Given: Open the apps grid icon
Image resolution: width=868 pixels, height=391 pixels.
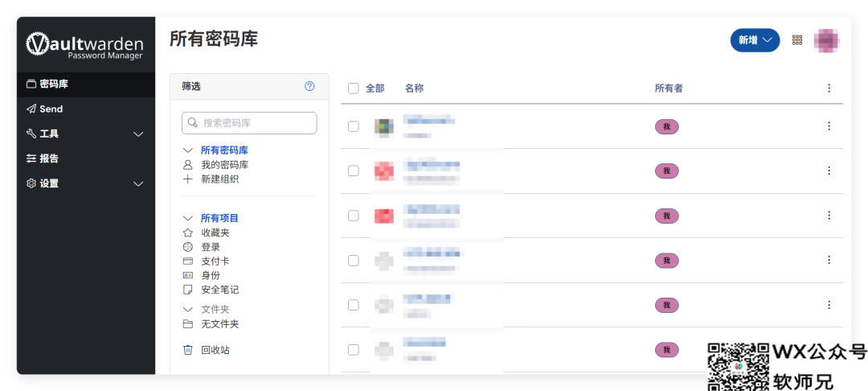Looking at the screenshot, I should 797,40.
